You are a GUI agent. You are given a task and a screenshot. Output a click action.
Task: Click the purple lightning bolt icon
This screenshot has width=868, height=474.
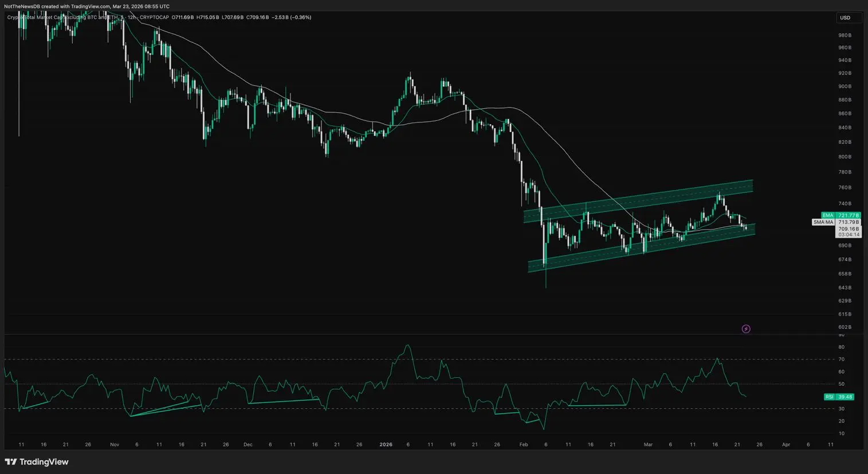coord(746,329)
